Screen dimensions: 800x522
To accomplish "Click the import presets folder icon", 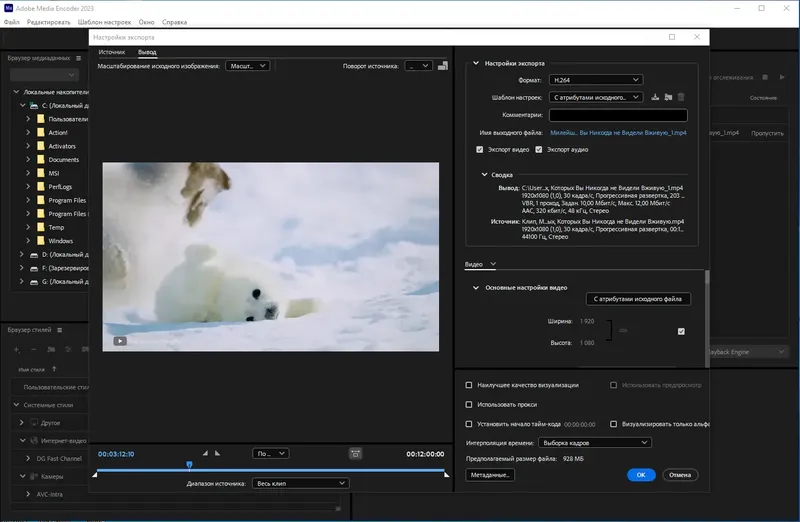I will coord(667,97).
